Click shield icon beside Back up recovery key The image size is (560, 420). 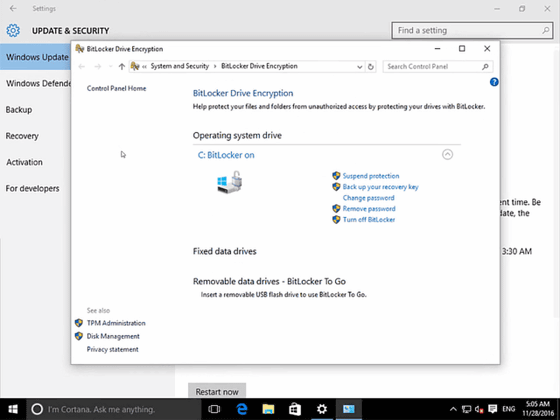click(x=336, y=187)
